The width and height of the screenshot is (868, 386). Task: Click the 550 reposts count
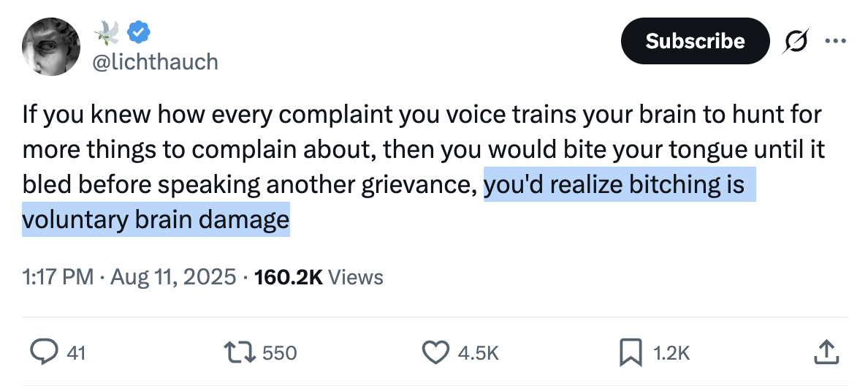tap(280, 353)
